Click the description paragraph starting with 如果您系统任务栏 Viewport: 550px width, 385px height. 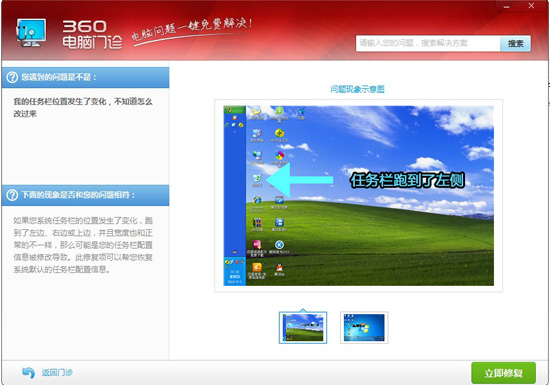click(x=83, y=245)
